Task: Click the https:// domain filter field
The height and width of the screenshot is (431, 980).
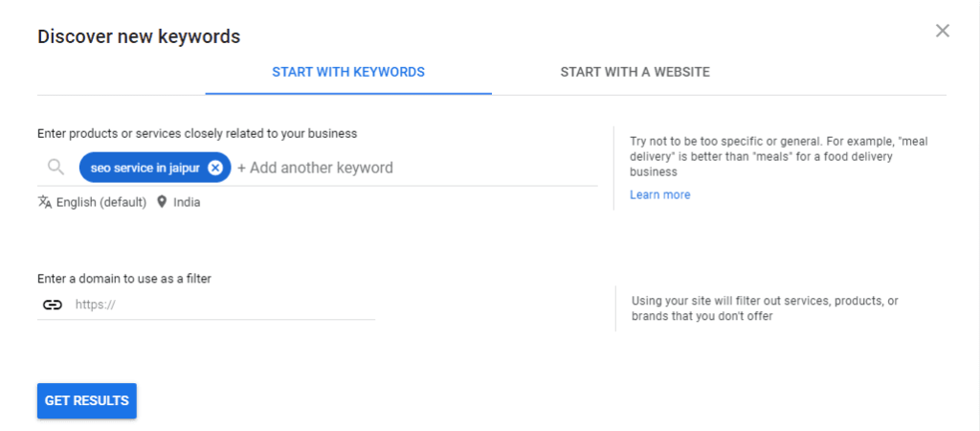Action: click(x=220, y=305)
